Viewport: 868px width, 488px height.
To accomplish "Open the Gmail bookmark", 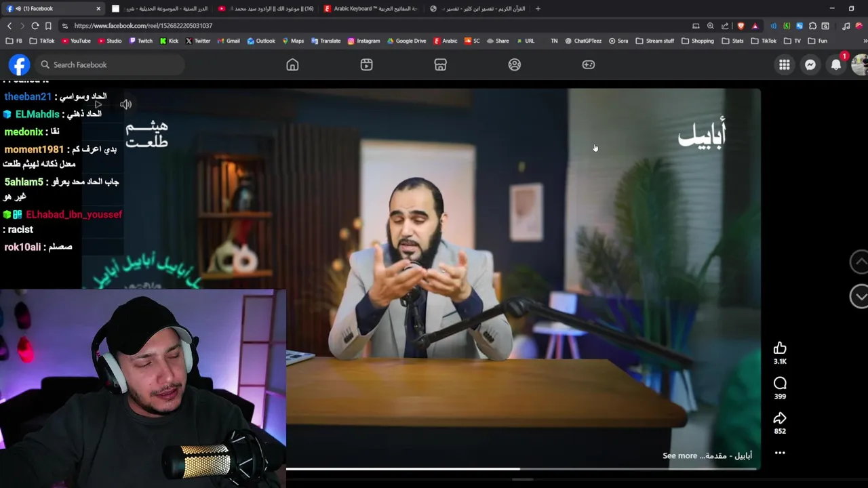I will tap(229, 41).
